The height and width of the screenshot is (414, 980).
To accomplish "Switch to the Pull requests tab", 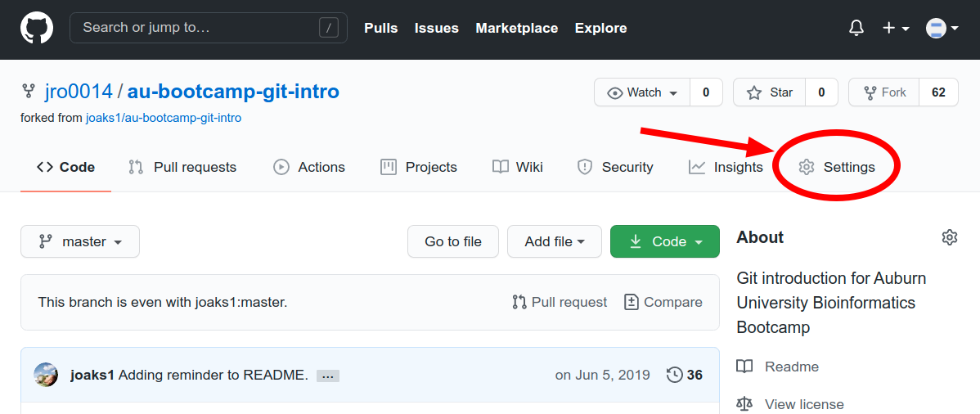I will tap(182, 167).
